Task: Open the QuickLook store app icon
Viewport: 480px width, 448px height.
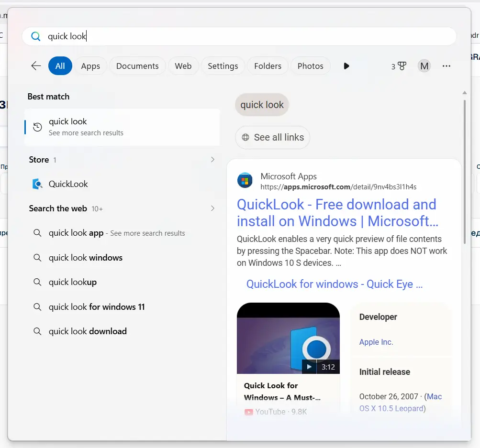Action: (x=37, y=184)
